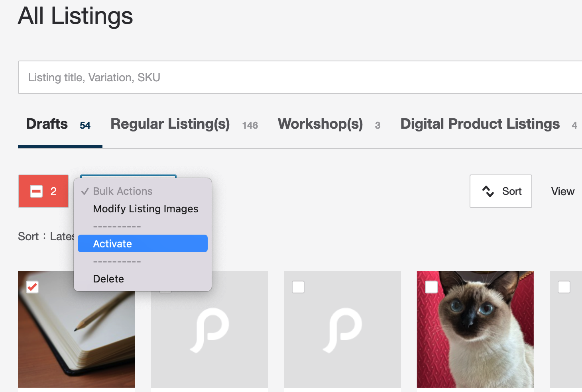This screenshot has height=392, width=582.
Task: Click the checked Bulk Actions option
Action: point(123,191)
